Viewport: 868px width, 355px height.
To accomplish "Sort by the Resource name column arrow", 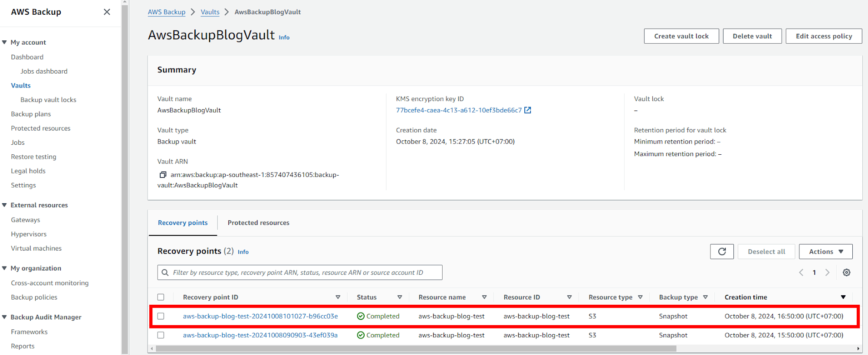I will tap(484, 297).
